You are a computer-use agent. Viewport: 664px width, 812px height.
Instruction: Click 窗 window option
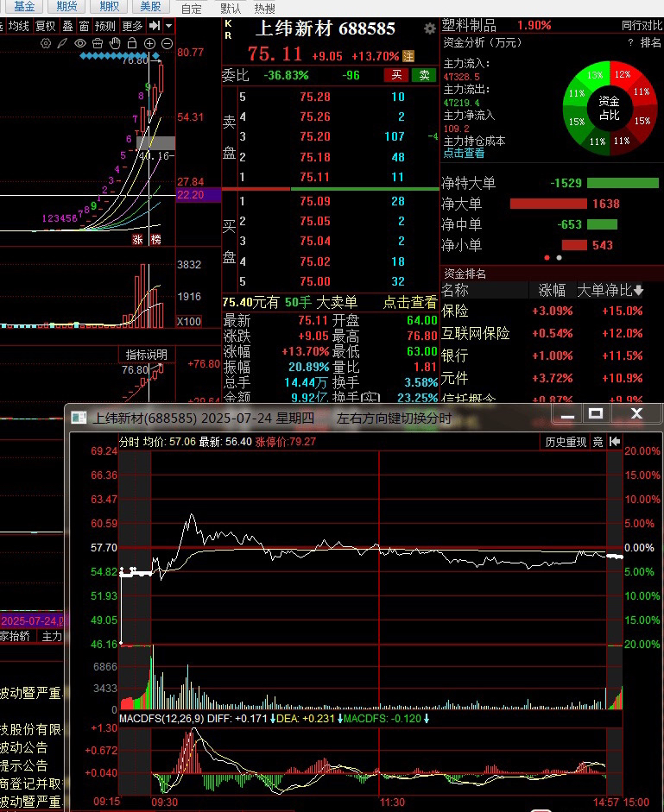point(84,26)
